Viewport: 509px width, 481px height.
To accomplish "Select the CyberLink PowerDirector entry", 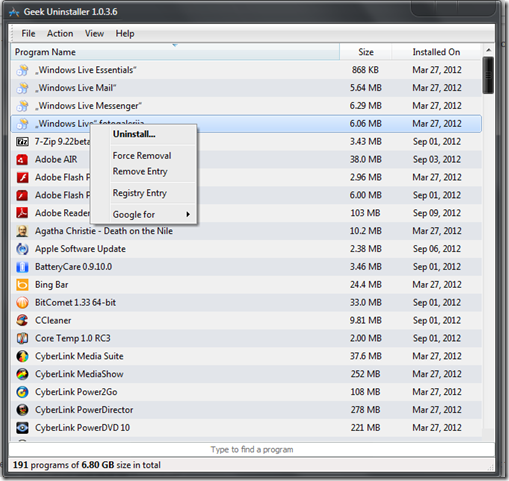I will (x=84, y=410).
